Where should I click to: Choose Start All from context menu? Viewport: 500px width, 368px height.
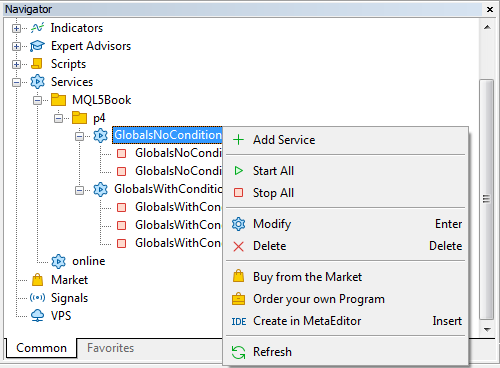click(346, 171)
